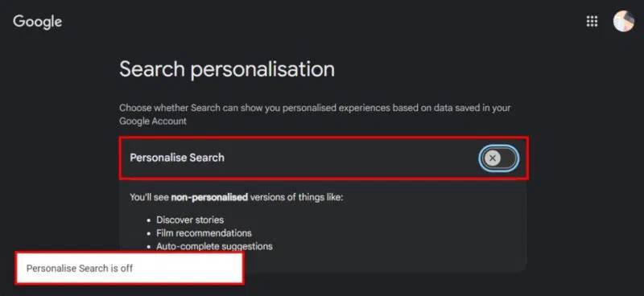Screen dimensions: 644x296
Task: Go to Google home via the logo
Action: (x=37, y=22)
